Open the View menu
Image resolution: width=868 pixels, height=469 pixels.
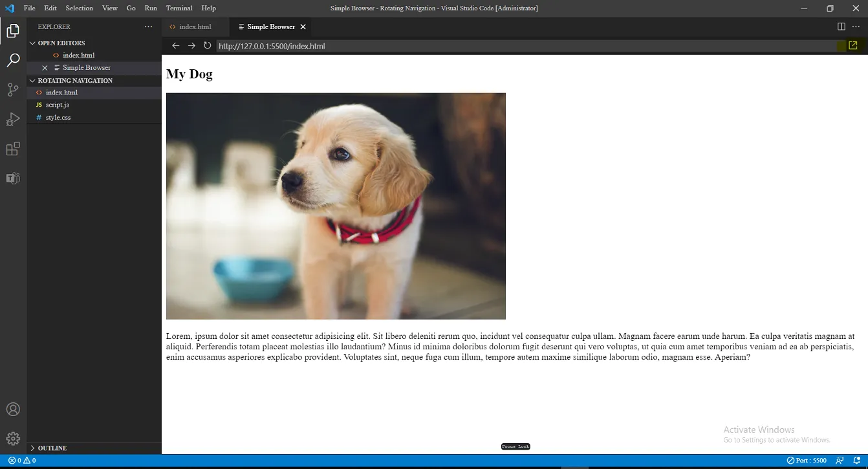click(110, 8)
